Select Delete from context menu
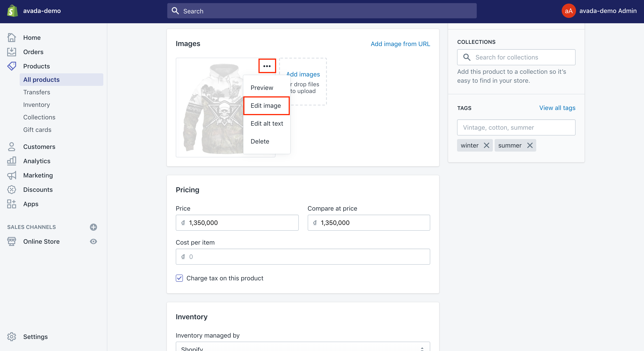Image resolution: width=644 pixels, height=351 pixels. 260,141
